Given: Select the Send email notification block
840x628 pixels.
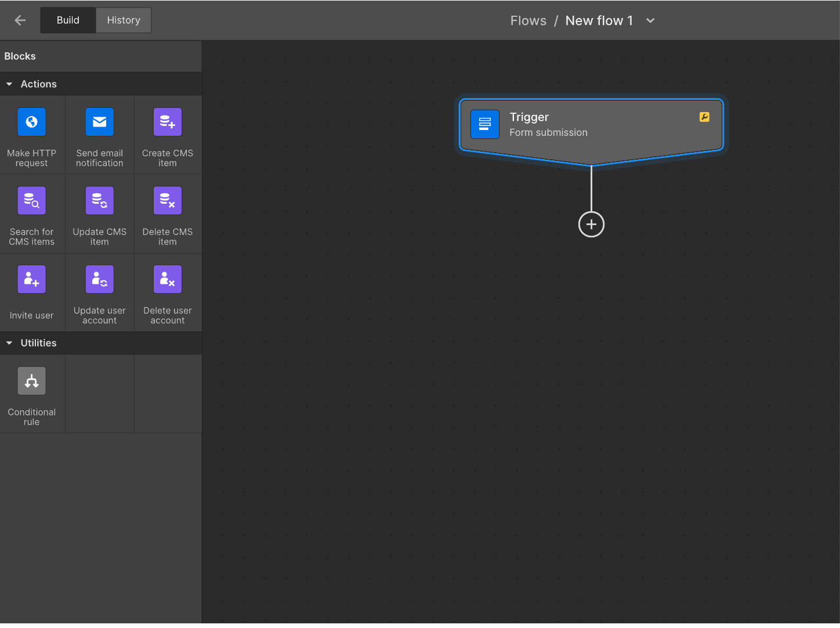Looking at the screenshot, I should tap(99, 135).
